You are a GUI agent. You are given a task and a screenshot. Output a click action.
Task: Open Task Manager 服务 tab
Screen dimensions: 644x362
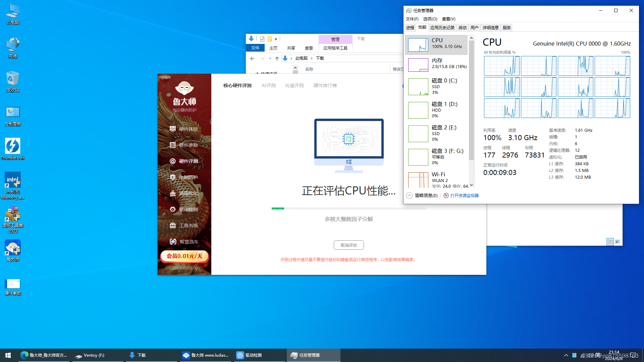click(506, 27)
